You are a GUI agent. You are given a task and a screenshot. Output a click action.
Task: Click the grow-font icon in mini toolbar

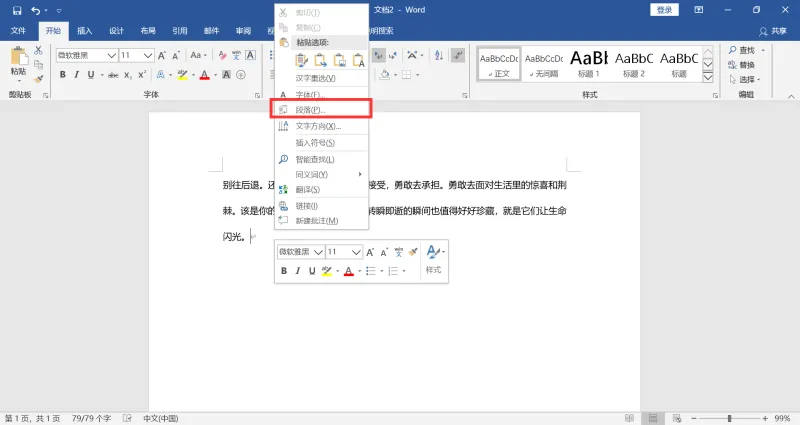click(370, 252)
